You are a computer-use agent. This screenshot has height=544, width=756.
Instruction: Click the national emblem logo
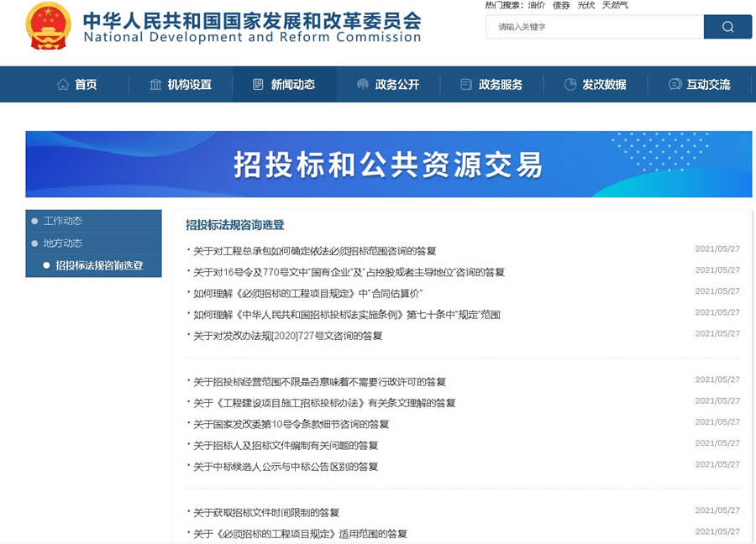click(49, 26)
